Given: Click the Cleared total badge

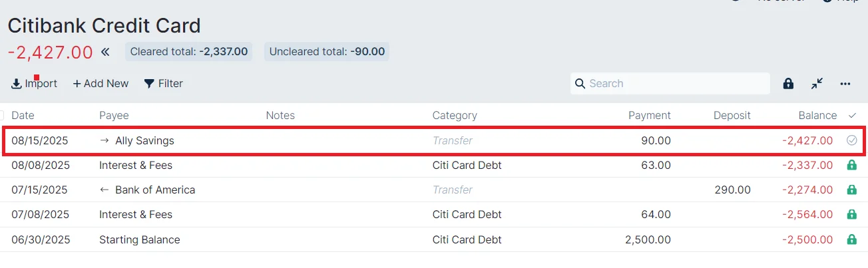Looking at the screenshot, I should [189, 52].
